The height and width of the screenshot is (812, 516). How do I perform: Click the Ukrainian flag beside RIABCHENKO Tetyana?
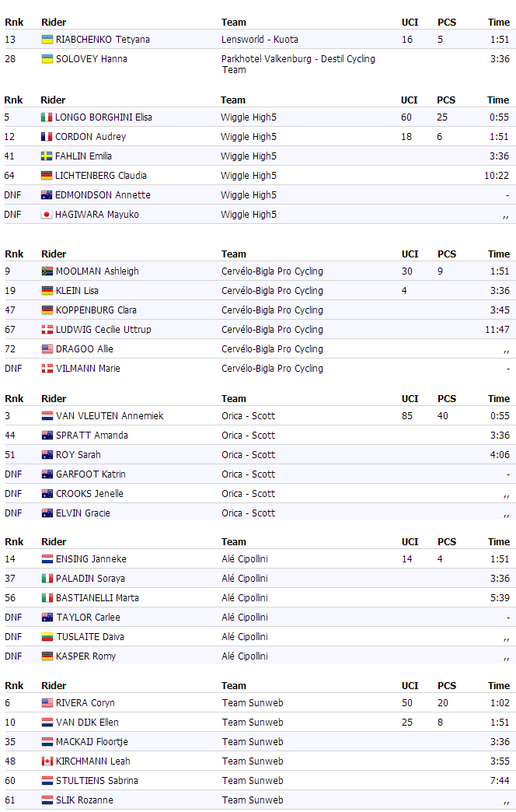(x=47, y=40)
